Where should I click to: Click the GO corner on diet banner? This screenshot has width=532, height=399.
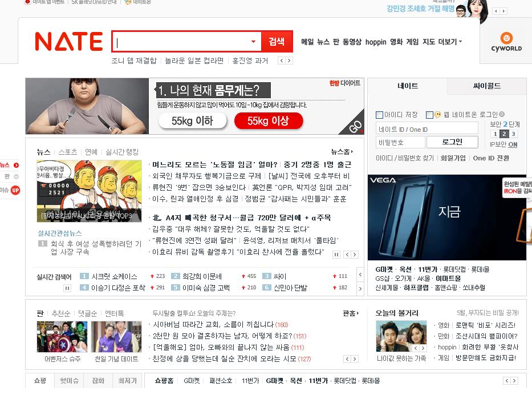coord(355,126)
